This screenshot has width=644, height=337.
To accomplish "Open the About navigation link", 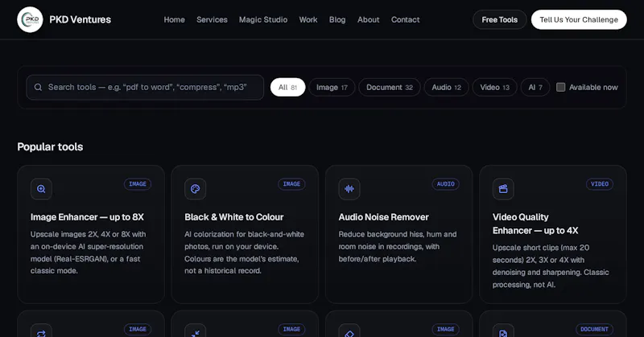I will [369, 19].
